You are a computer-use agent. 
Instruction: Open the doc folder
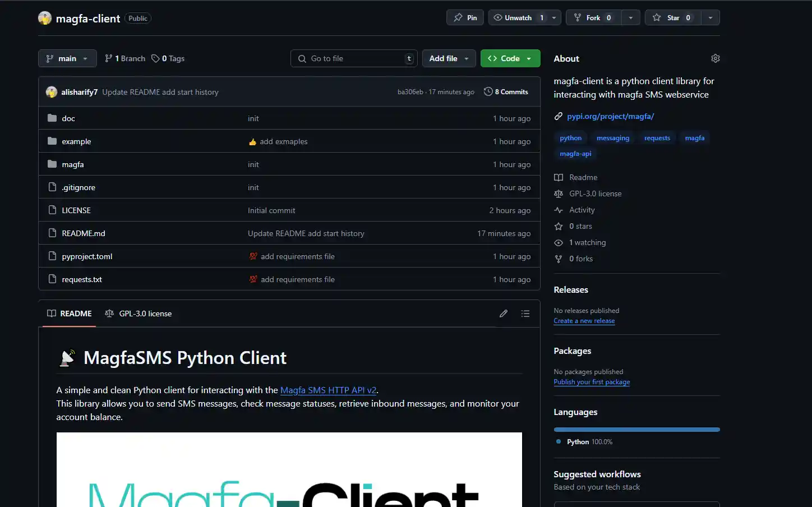click(68, 118)
